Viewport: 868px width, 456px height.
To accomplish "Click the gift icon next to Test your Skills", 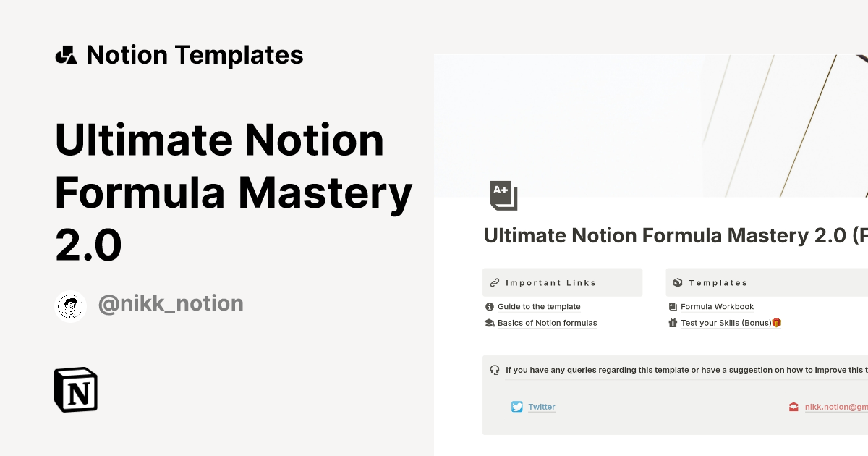I will pos(673,323).
